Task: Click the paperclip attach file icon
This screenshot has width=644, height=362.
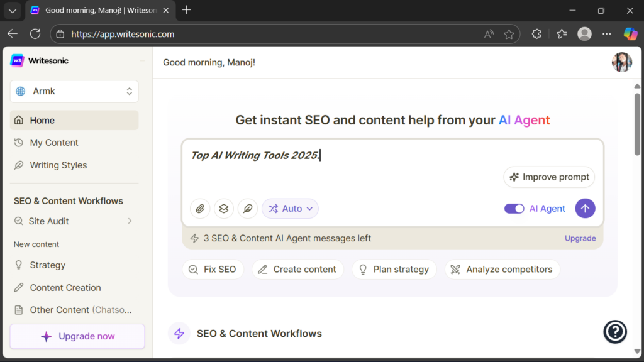Action: point(200,209)
